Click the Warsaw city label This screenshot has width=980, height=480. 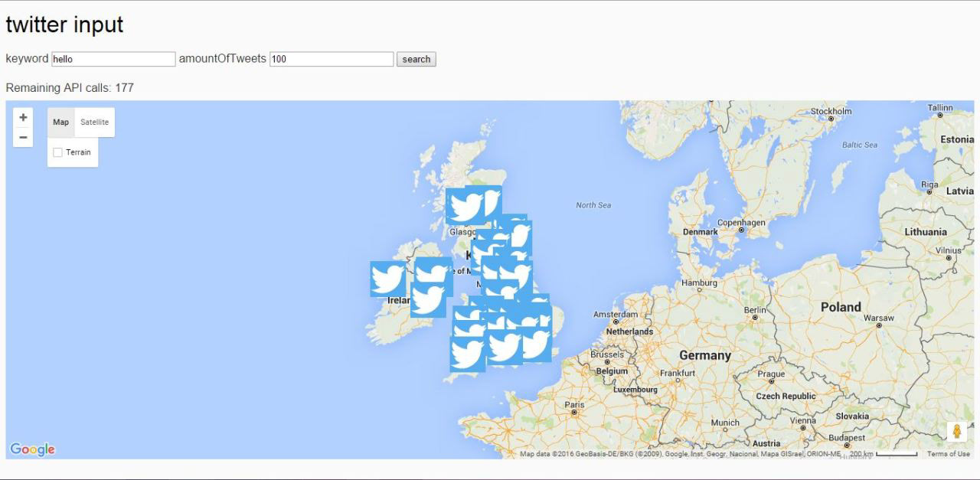[878, 317]
